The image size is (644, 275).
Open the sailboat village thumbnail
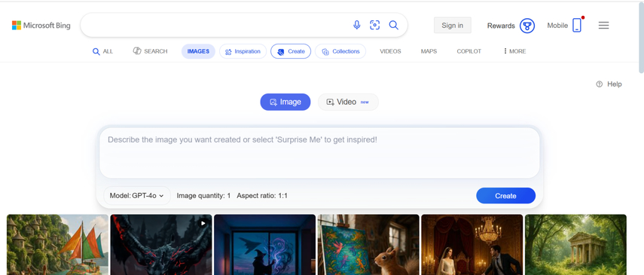[57, 245]
